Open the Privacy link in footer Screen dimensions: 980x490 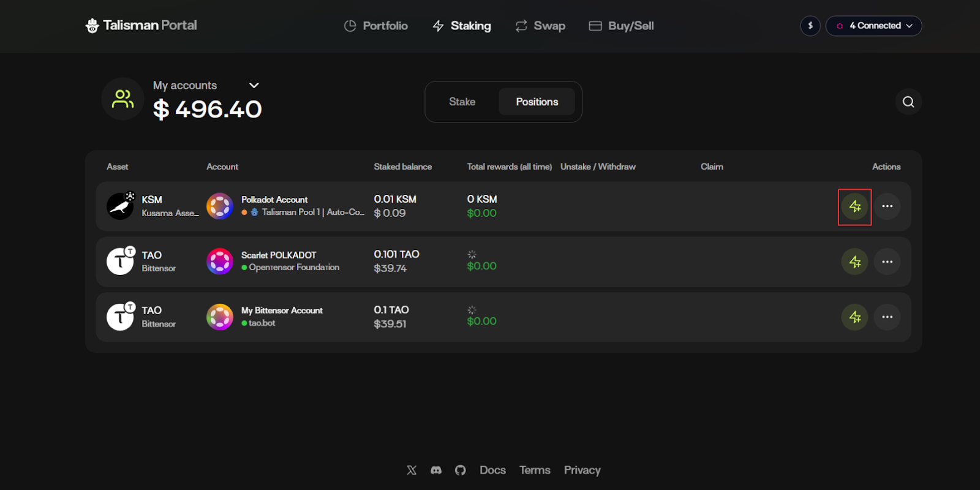(x=582, y=470)
